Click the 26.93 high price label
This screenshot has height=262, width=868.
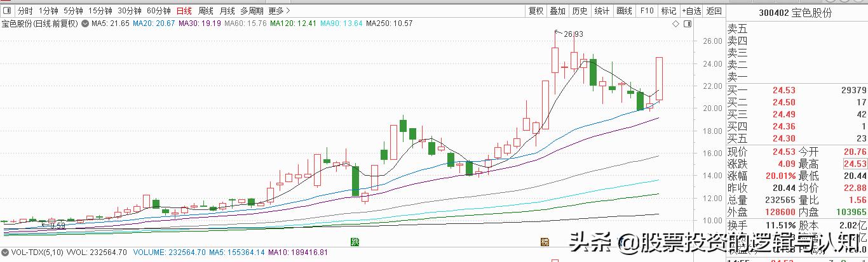coord(573,34)
